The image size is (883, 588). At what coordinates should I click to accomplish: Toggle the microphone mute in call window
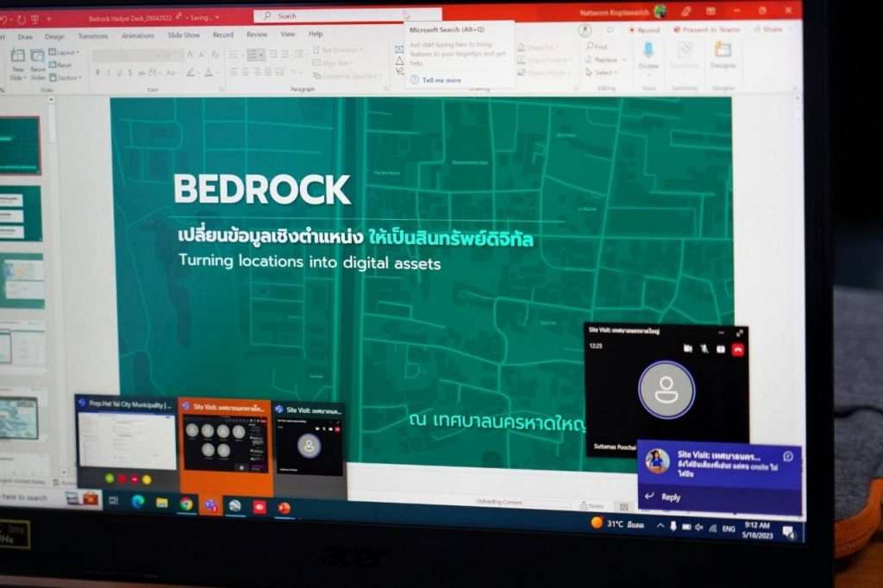[704, 348]
